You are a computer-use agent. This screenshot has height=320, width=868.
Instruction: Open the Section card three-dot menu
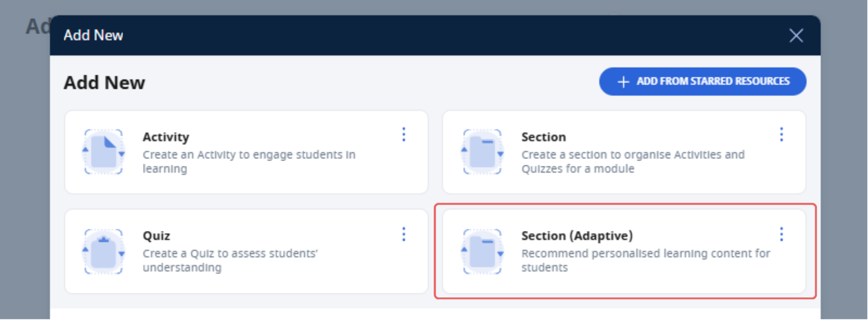pyautogui.click(x=781, y=134)
